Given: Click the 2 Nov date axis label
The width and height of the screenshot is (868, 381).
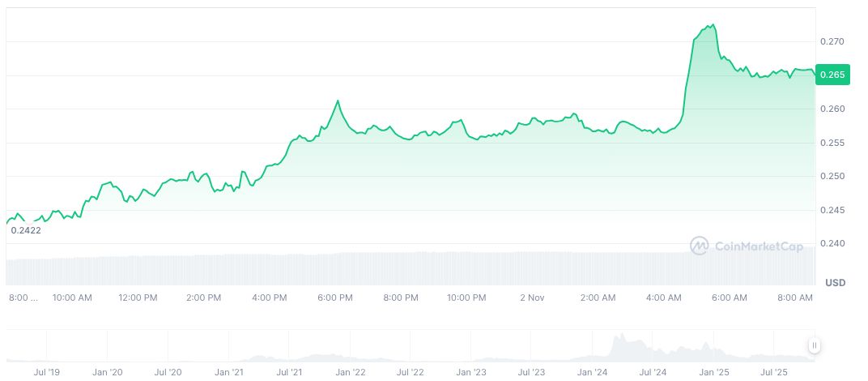Looking at the screenshot, I should tap(532, 298).
